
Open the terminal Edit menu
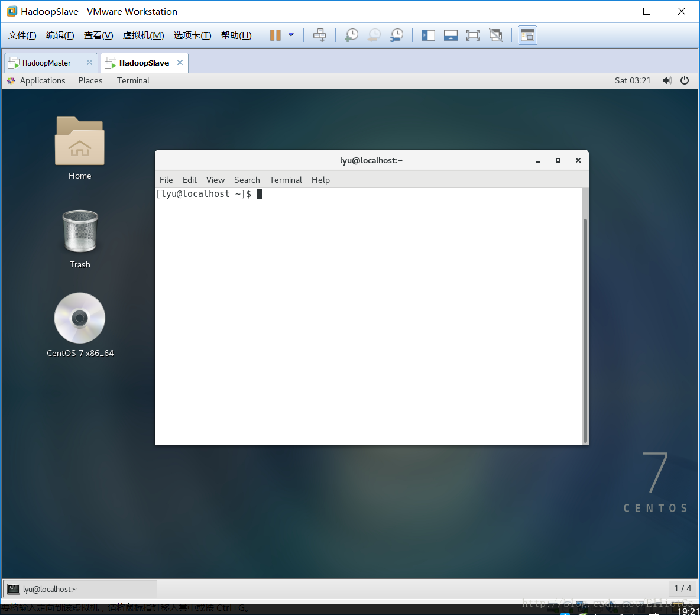189,180
